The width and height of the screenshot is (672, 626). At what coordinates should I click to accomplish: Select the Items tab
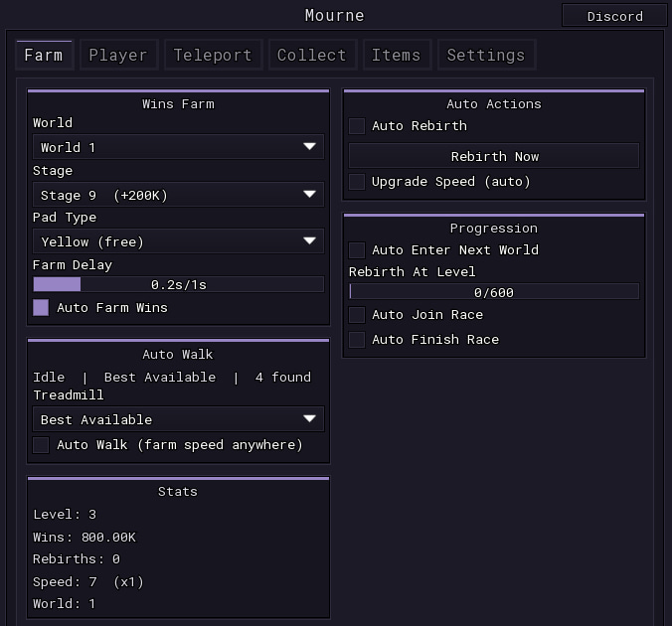tap(397, 55)
